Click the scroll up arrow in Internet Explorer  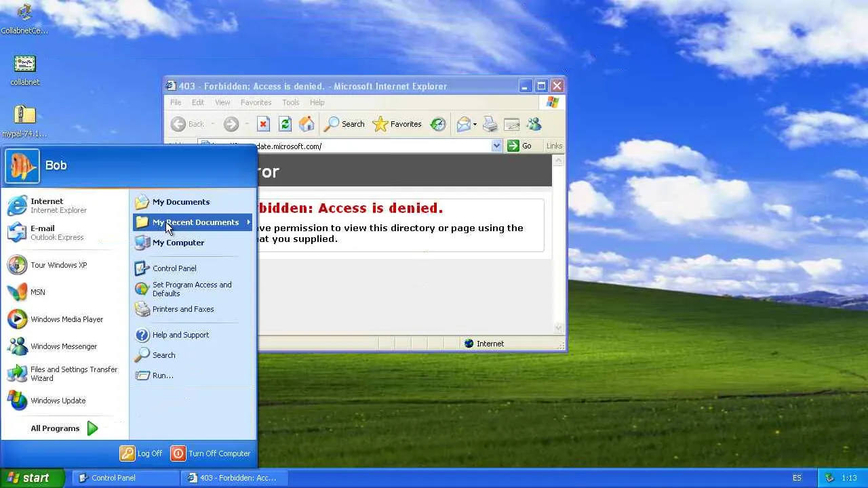pos(559,161)
